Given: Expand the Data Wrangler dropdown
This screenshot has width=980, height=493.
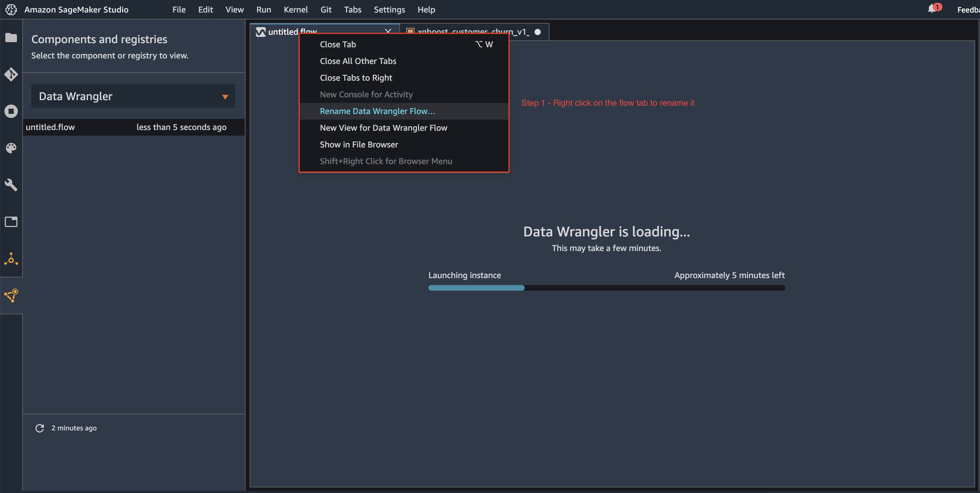Looking at the screenshot, I should (133, 96).
